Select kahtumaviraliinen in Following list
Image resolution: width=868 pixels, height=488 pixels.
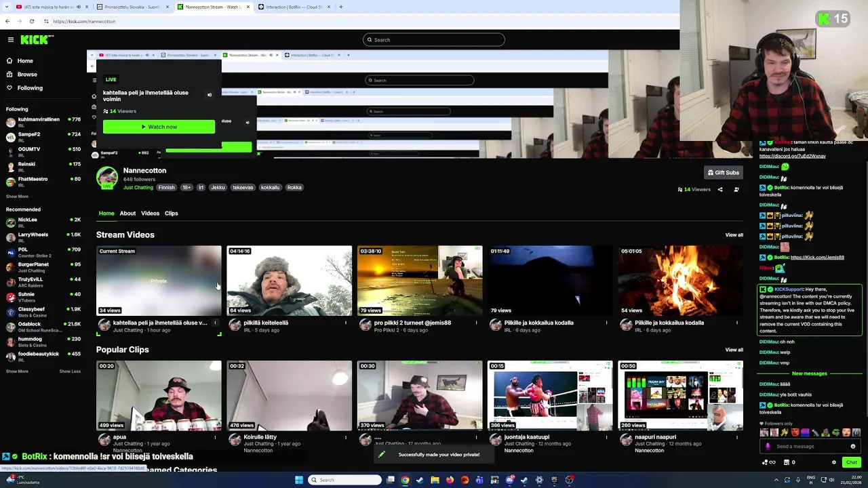point(43,122)
